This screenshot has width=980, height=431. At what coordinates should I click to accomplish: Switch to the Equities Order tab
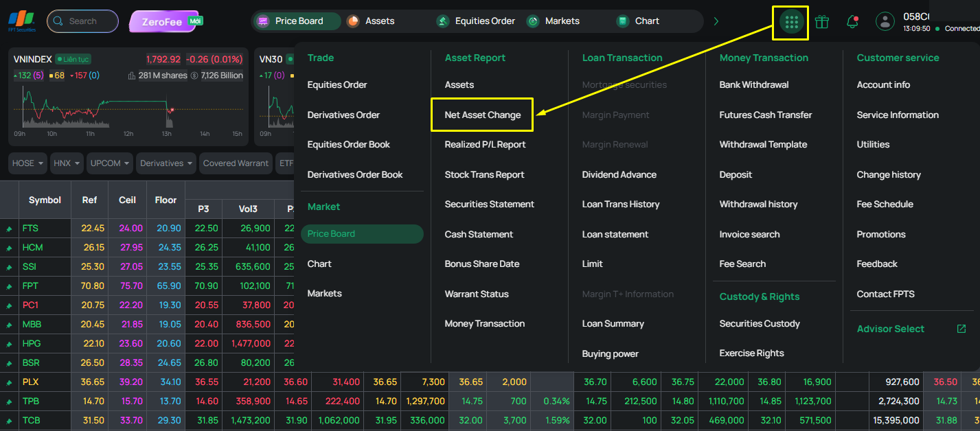(x=476, y=21)
